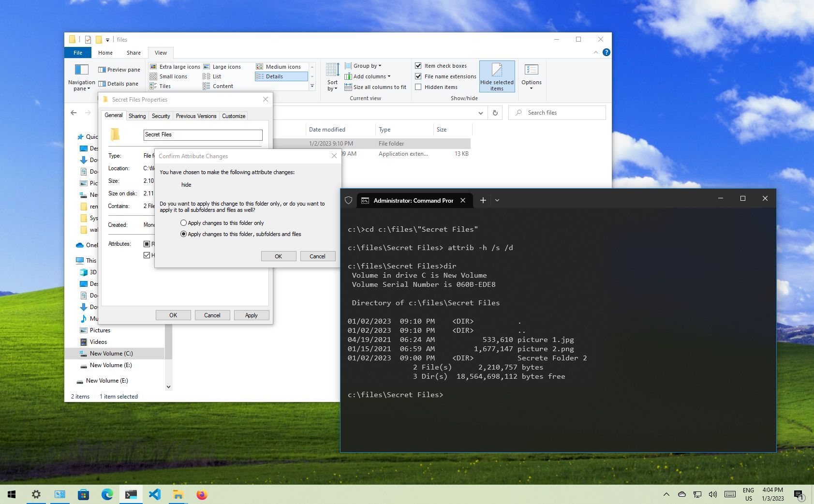Switch to the Security tab in Properties
This screenshot has width=814, height=504.
tap(161, 116)
